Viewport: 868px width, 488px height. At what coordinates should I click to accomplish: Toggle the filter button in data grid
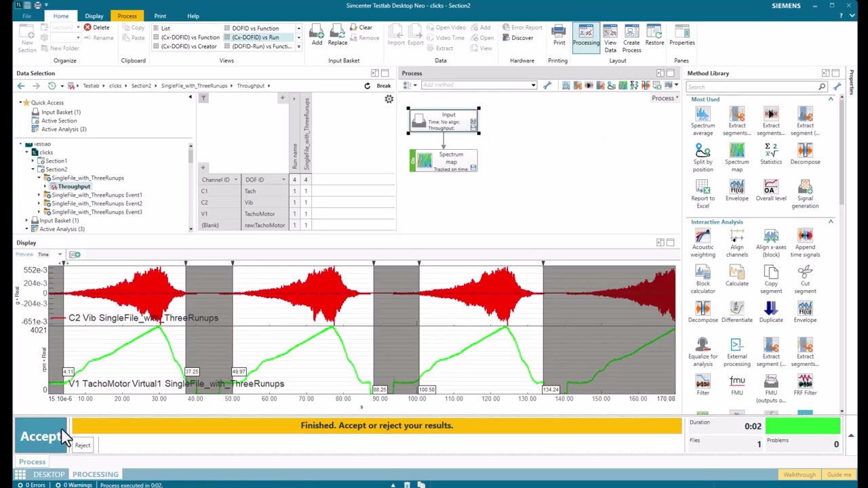[x=203, y=98]
